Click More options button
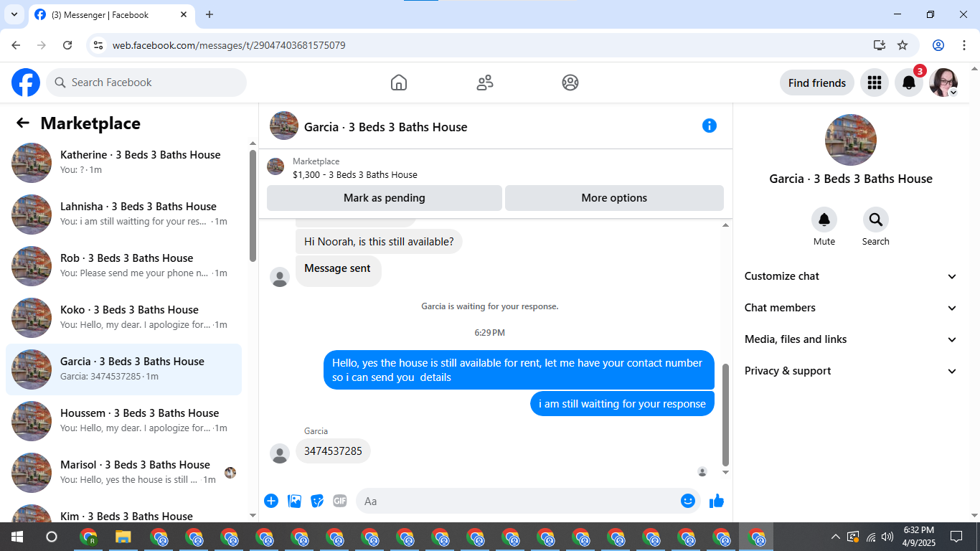 click(614, 198)
